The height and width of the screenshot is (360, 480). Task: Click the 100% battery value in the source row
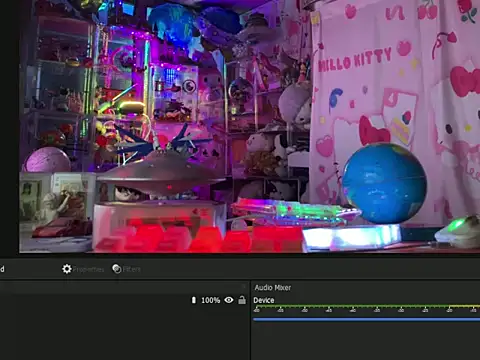click(x=211, y=300)
